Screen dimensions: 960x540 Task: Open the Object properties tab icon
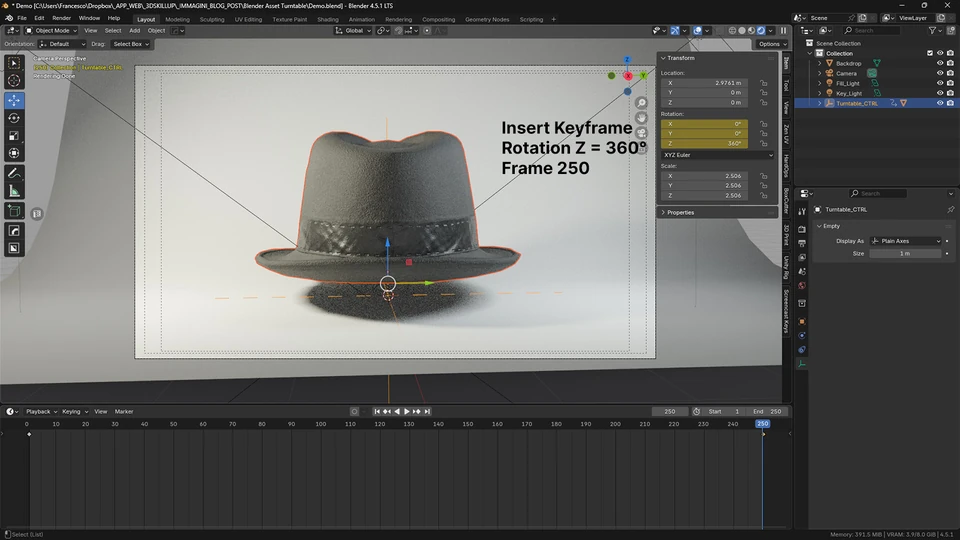click(802, 321)
